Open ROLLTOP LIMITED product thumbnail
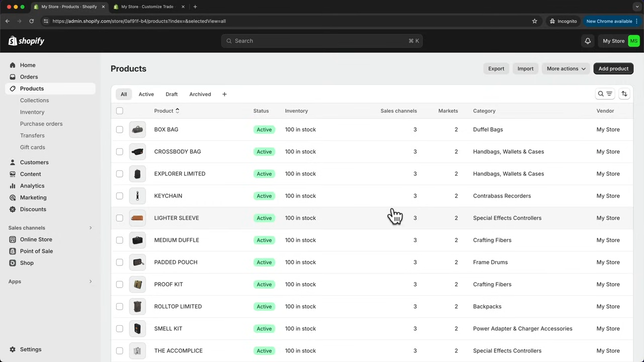 pyautogui.click(x=137, y=307)
